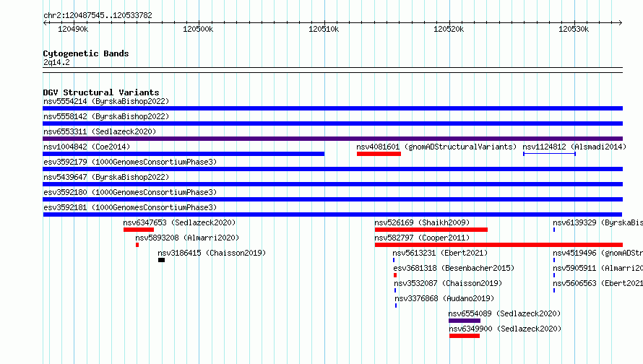Select nsv5613231 (Ebert2021) label
This screenshot has height=364, width=643.
click(x=440, y=253)
